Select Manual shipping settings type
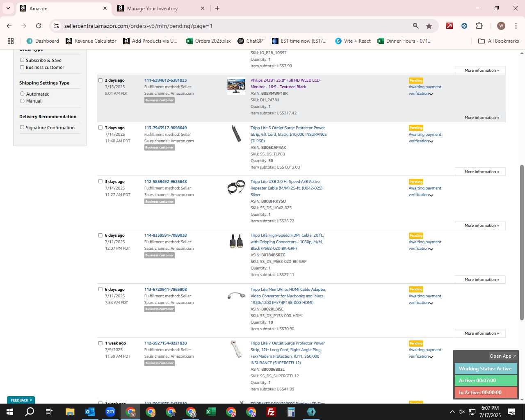525x420 pixels. tap(22, 100)
